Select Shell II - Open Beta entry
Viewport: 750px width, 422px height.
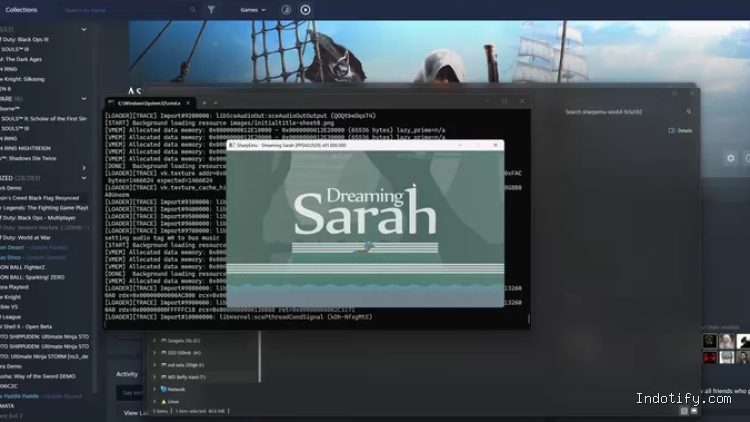(26, 327)
